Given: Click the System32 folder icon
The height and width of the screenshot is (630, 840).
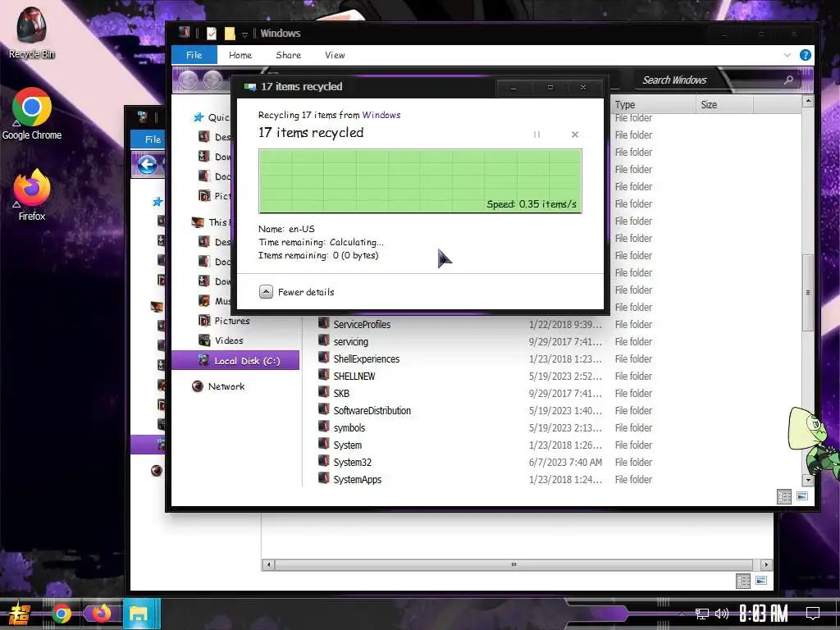Looking at the screenshot, I should 323,461.
